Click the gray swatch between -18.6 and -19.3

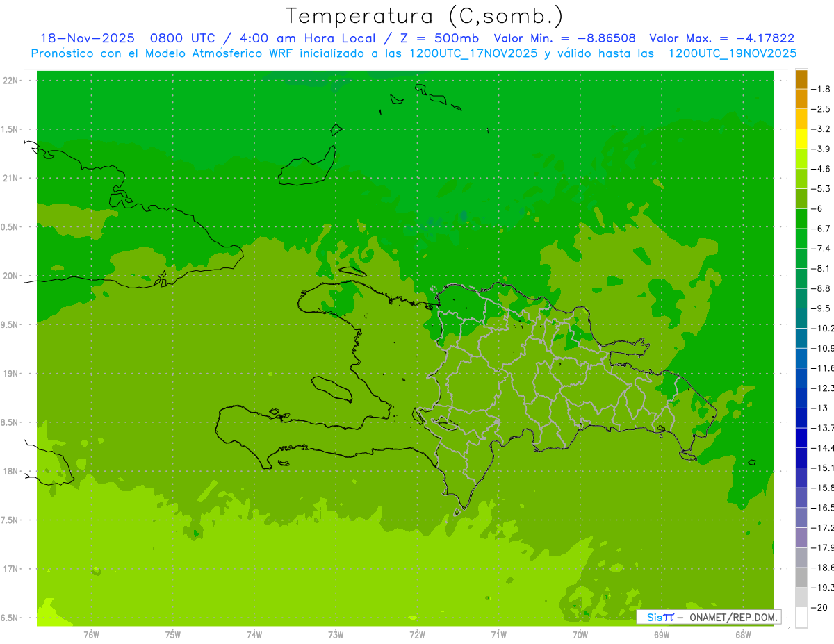click(801, 577)
